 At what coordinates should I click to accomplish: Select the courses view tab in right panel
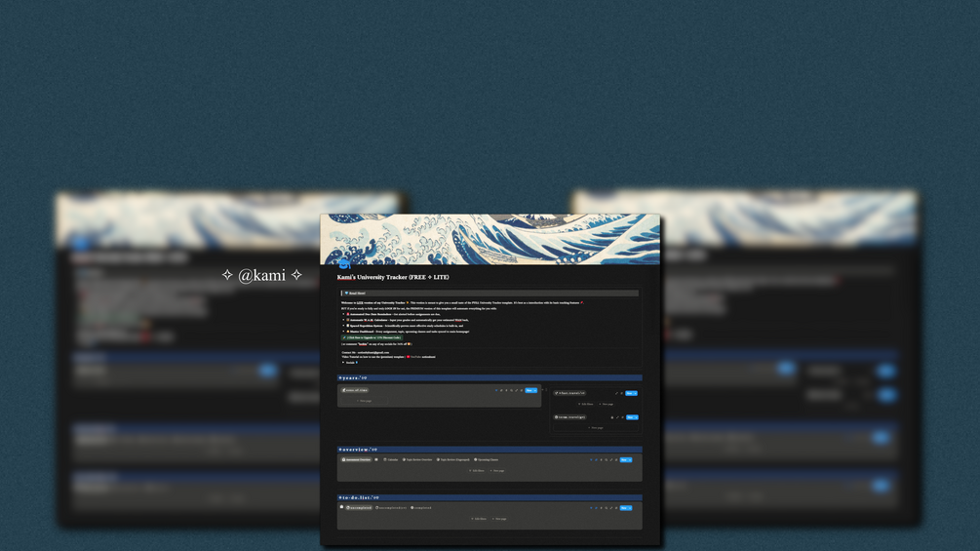pos(569,393)
